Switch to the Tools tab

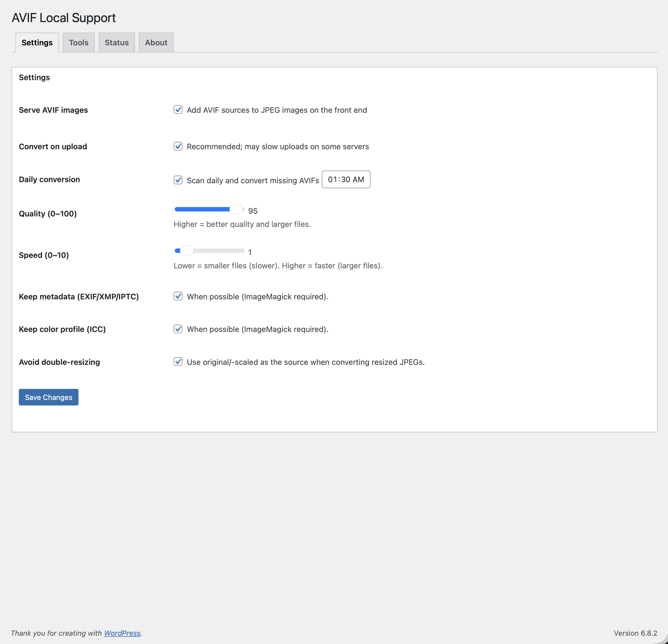(79, 42)
